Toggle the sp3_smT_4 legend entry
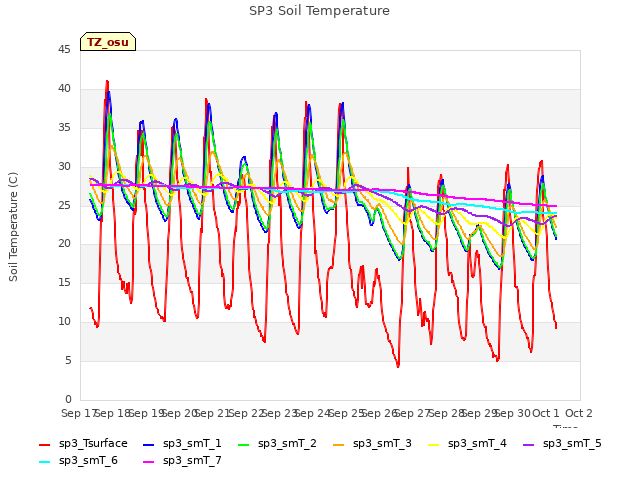This screenshot has height=480, width=640. (x=467, y=444)
